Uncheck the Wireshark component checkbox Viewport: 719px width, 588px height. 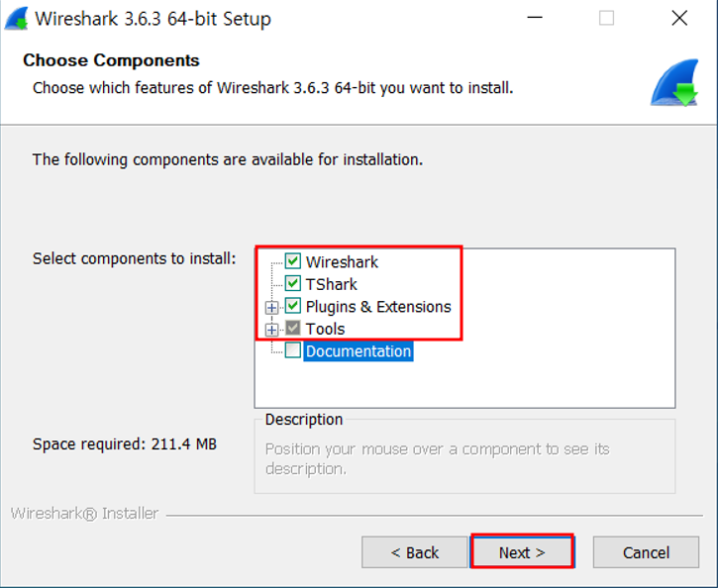click(x=292, y=260)
